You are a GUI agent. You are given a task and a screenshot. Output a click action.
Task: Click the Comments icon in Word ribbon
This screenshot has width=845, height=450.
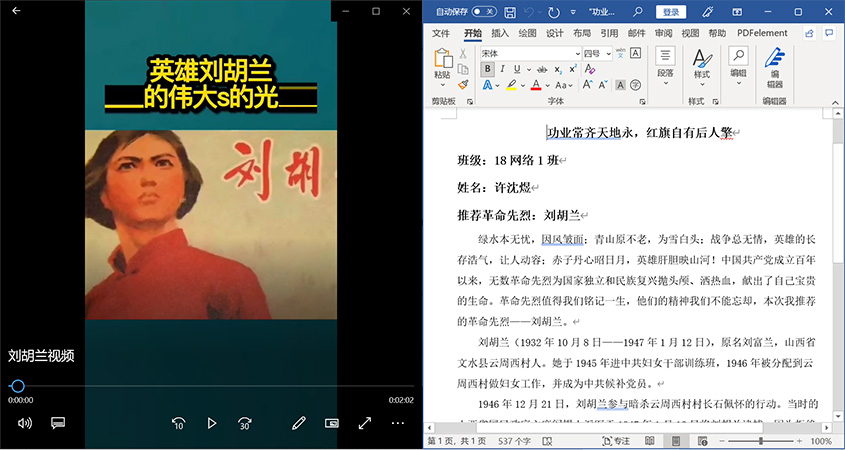point(829,33)
